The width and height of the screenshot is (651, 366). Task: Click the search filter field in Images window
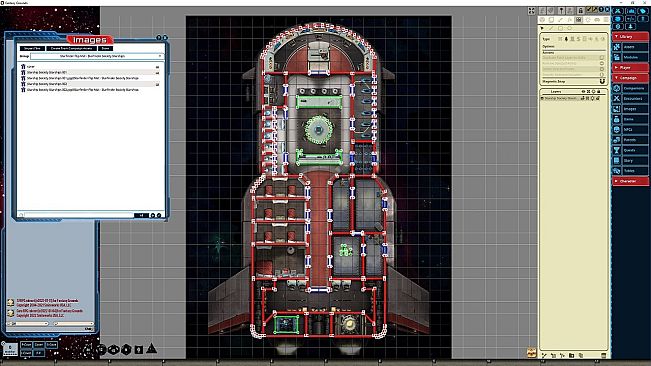(79, 215)
